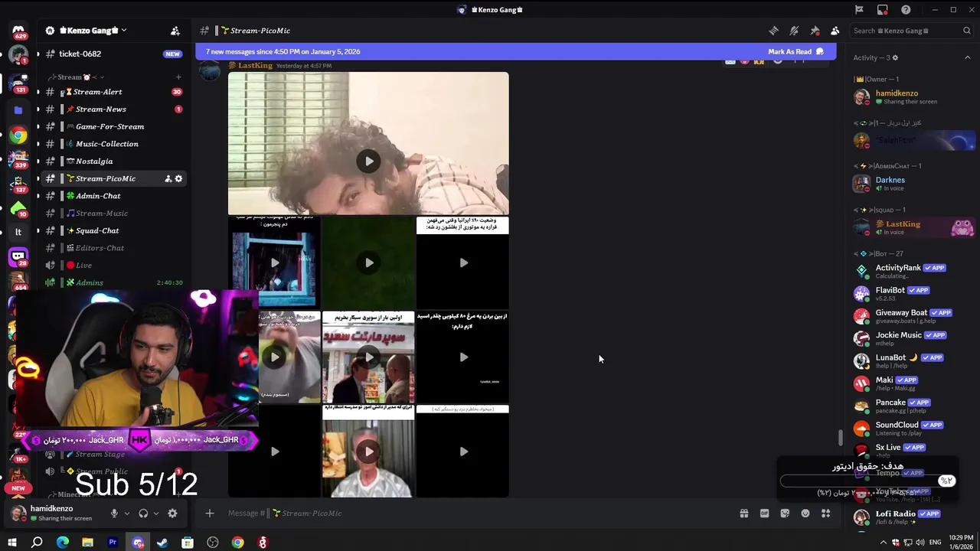The height and width of the screenshot is (551, 980).
Task: Open Steam from Windows taskbar
Action: pos(162,543)
